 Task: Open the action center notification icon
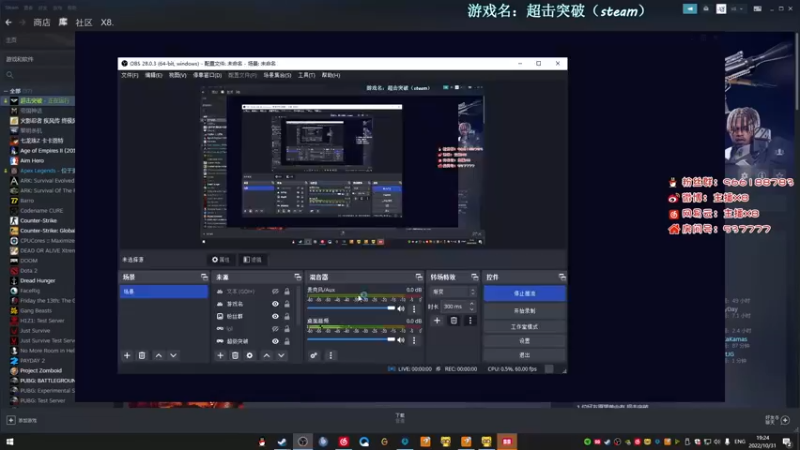[787, 442]
